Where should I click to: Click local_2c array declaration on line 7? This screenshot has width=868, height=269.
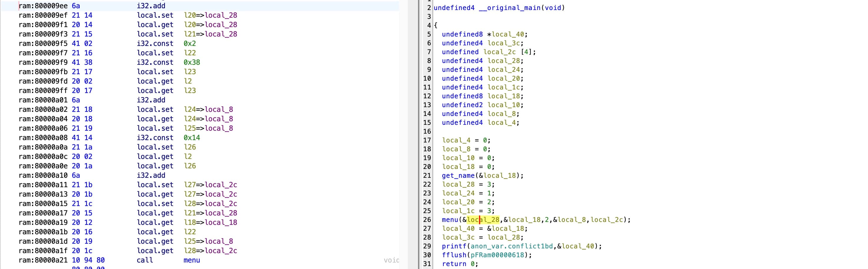coord(499,52)
